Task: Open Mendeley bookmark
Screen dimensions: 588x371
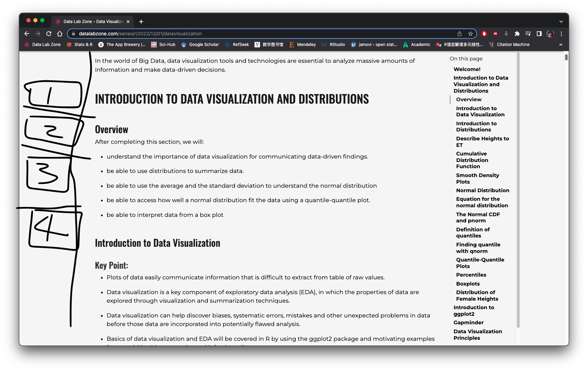Action: [303, 45]
